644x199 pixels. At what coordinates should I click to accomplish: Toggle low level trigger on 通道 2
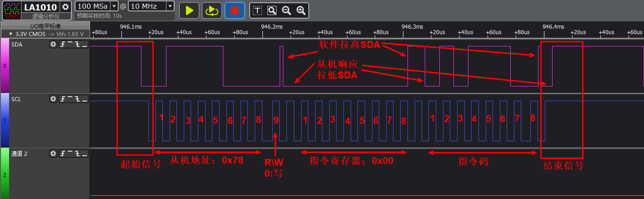[x=85, y=153]
